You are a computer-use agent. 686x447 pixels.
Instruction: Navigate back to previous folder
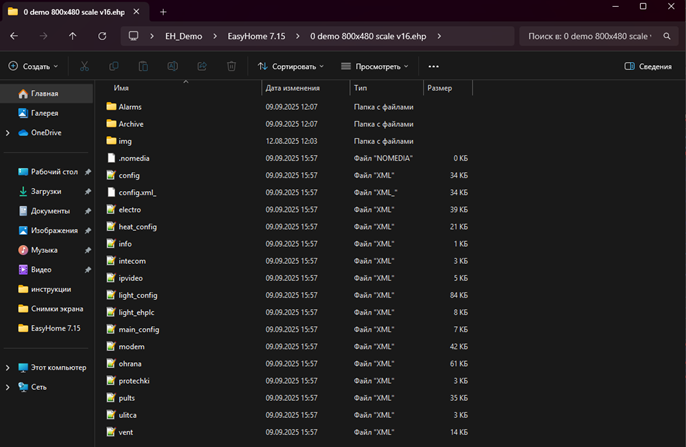[x=14, y=36]
